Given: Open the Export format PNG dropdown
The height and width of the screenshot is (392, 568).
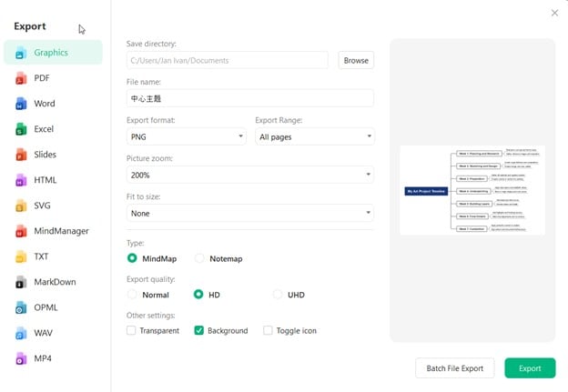Looking at the screenshot, I should click(x=187, y=136).
